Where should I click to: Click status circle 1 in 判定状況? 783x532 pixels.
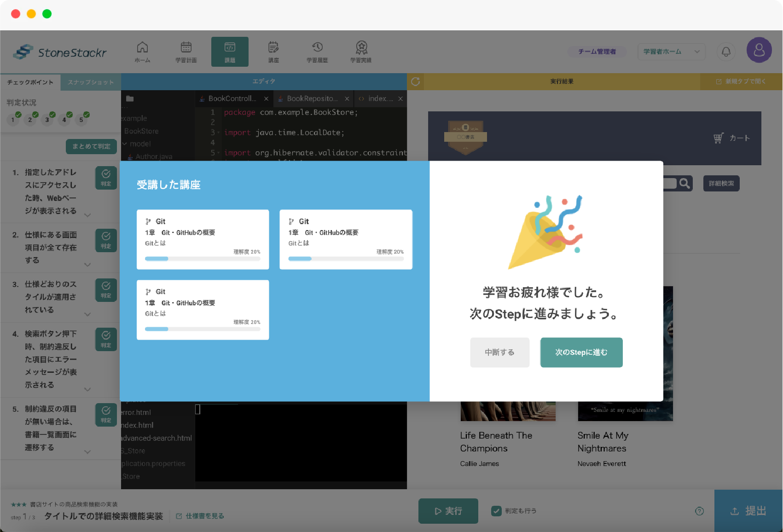click(x=13, y=120)
